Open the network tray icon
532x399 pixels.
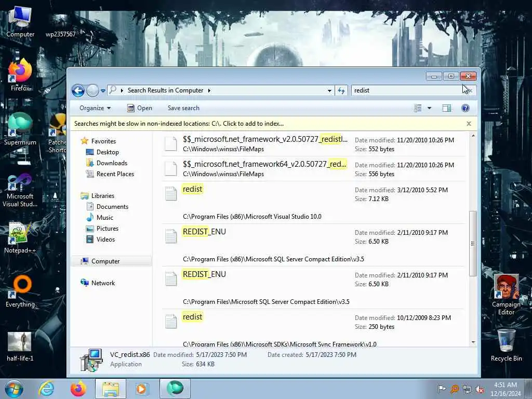[x=467, y=390]
